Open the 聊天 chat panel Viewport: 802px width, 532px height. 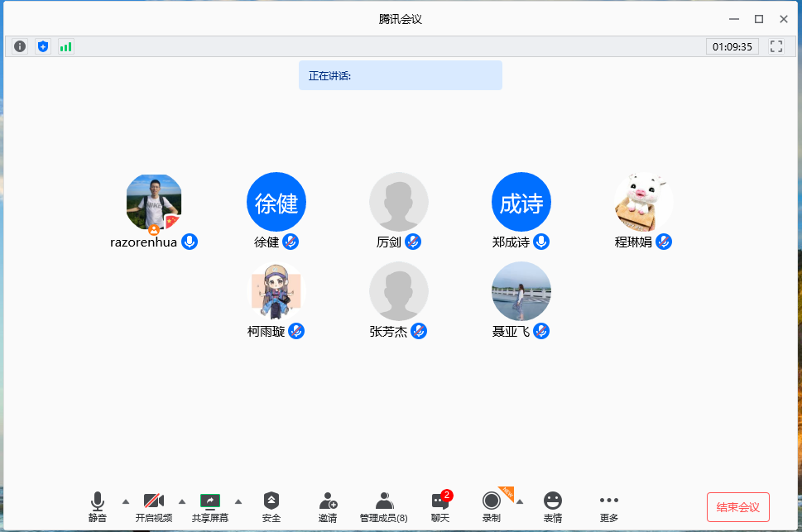click(x=440, y=506)
